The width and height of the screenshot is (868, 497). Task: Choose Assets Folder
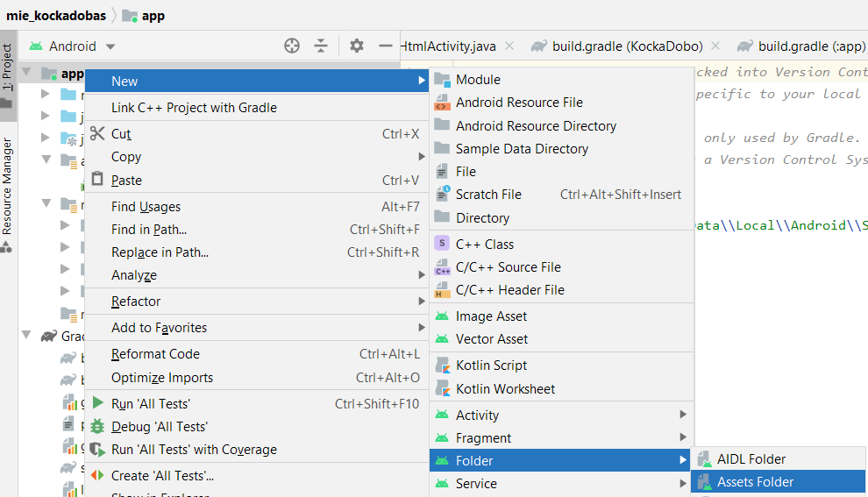point(779,482)
